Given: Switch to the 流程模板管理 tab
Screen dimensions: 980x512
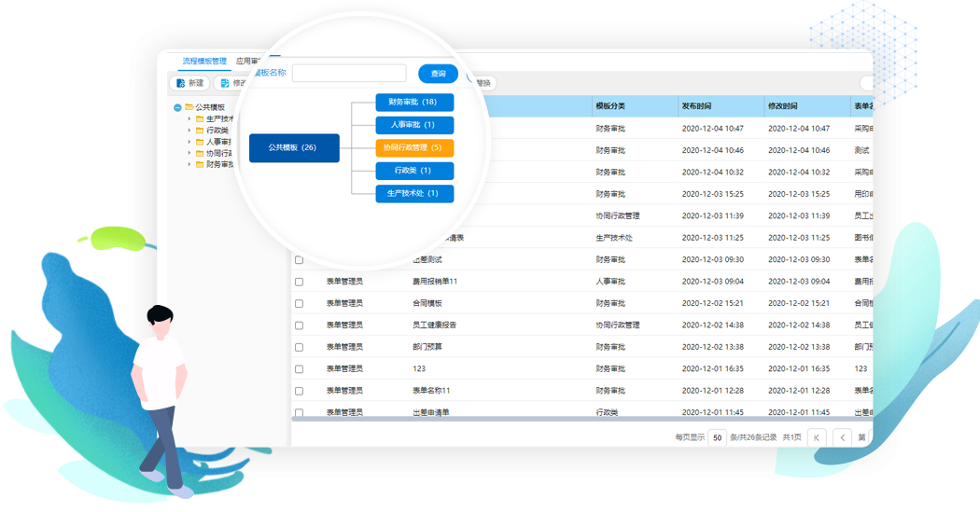Looking at the screenshot, I should (x=204, y=61).
